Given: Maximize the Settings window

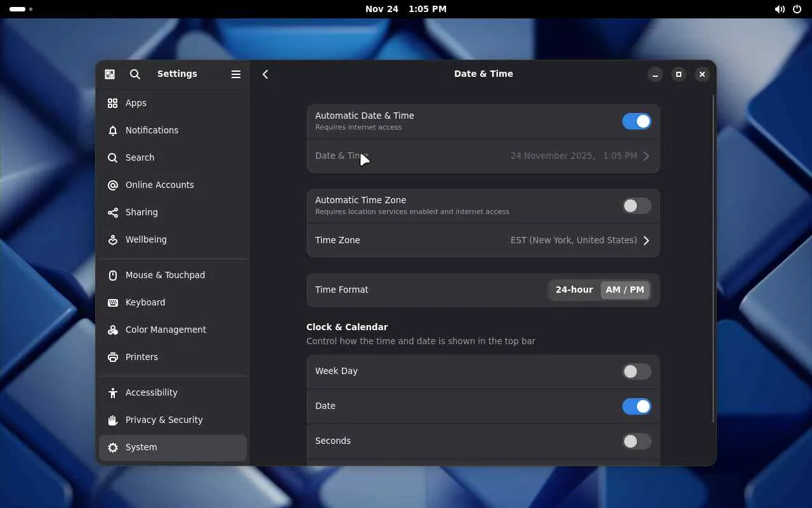Looking at the screenshot, I should pyautogui.click(x=679, y=74).
